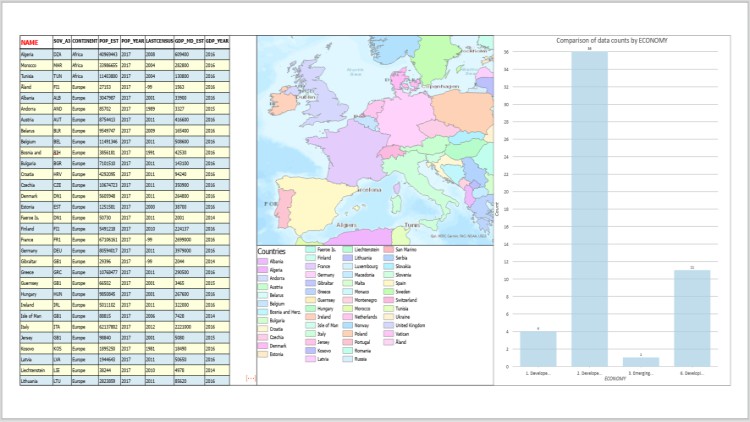The width and height of the screenshot is (750, 422).
Task: Click Hungary name cell in the table
Action: pyautogui.click(x=36, y=294)
